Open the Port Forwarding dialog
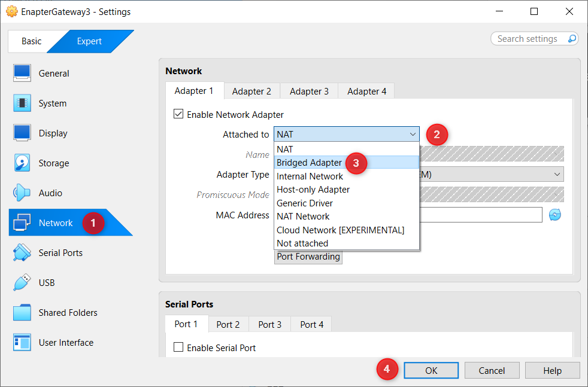Screen dimensions: 588x387 (x=308, y=257)
